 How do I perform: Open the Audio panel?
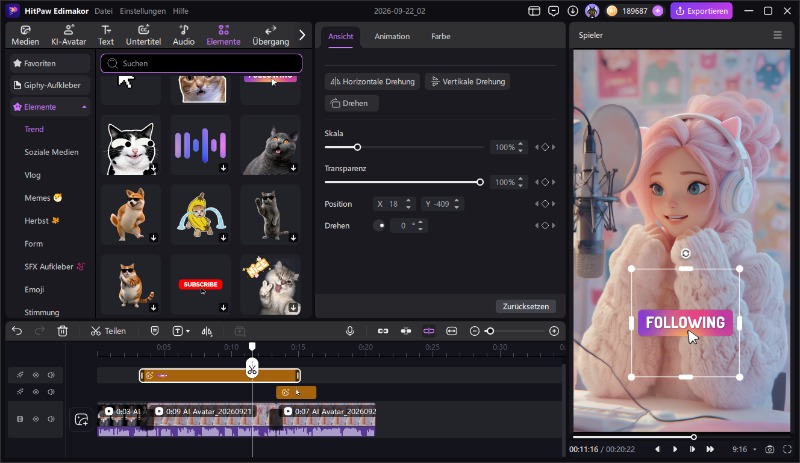[x=184, y=35]
